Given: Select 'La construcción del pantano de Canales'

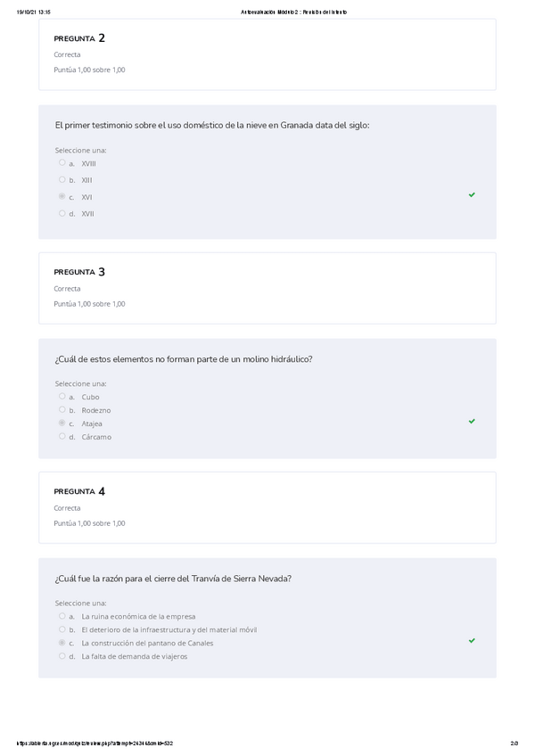Looking at the screenshot, I should point(62,643).
